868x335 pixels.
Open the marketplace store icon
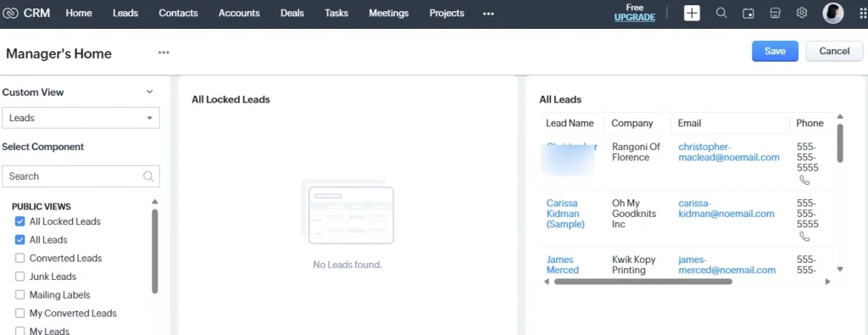pyautogui.click(x=775, y=14)
